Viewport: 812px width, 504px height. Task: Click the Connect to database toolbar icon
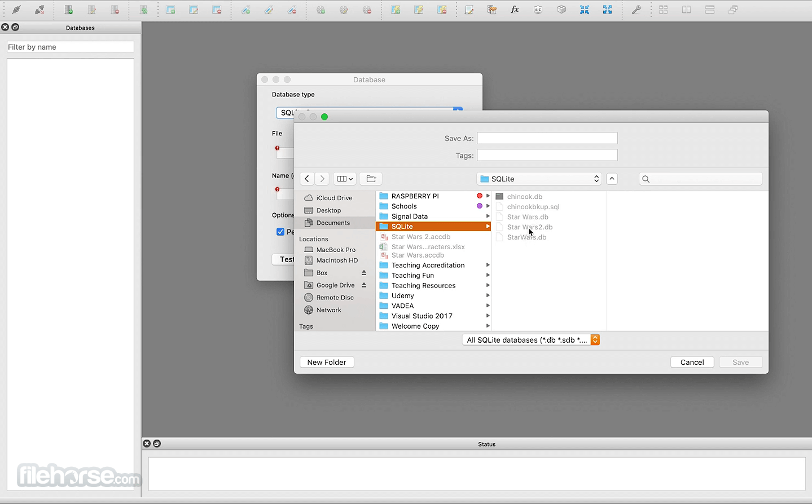pos(16,10)
